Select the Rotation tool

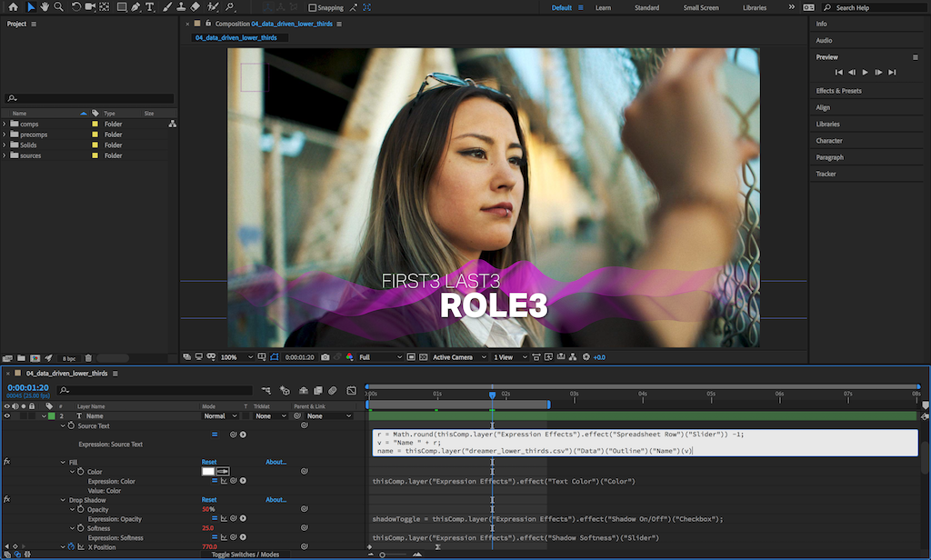point(76,7)
